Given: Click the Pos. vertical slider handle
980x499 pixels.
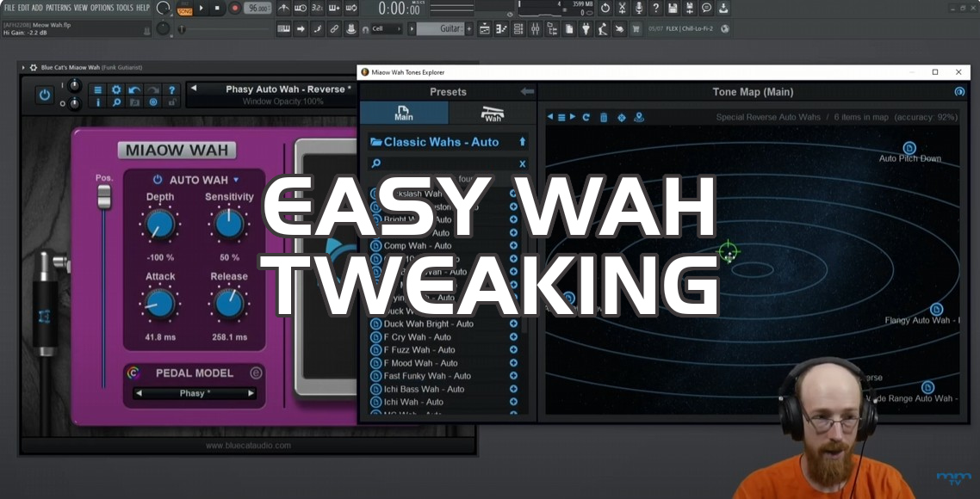Looking at the screenshot, I should point(103,197).
